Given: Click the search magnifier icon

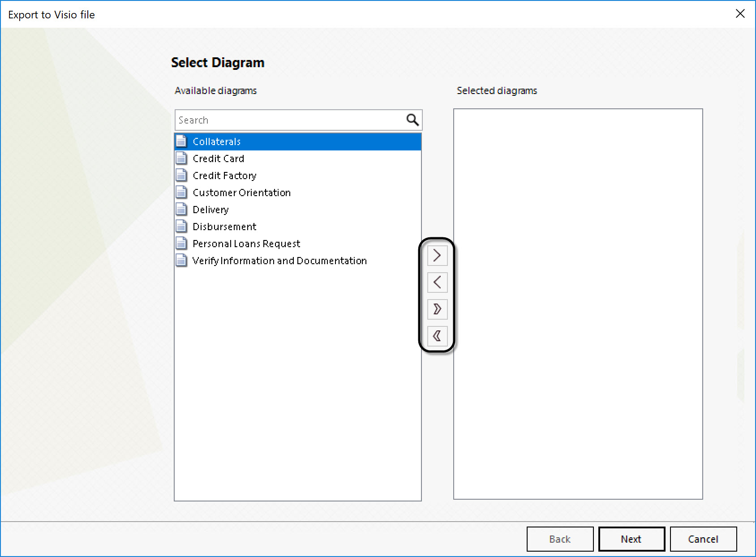Looking at the screenshot, I should [412, 120].
